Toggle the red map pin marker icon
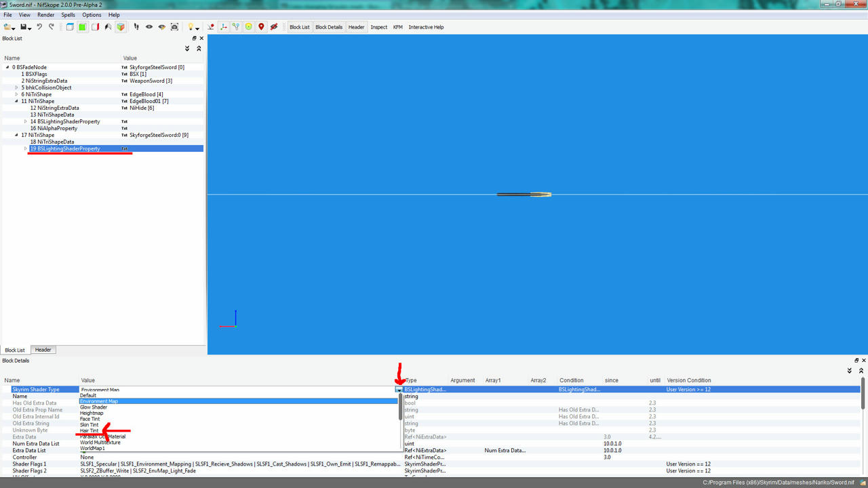This screenshot has width=868, height=488. click(x=261, y=27)
